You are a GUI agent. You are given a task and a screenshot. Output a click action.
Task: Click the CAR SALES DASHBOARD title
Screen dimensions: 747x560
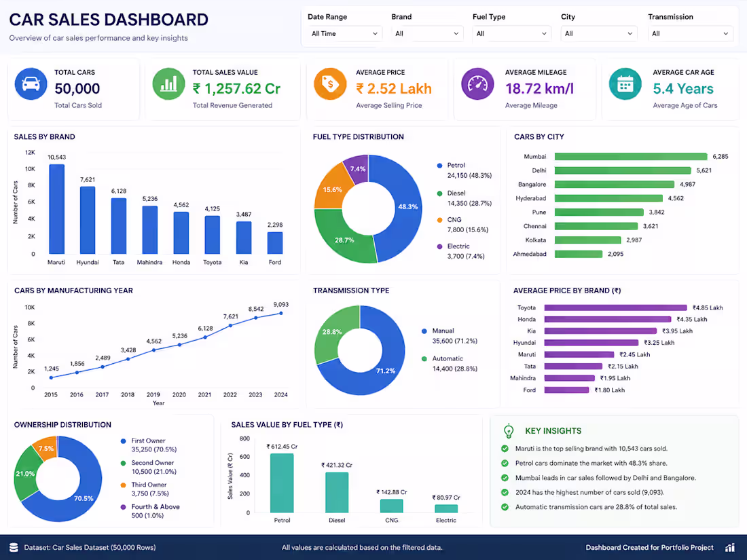[x=109, y=20]
